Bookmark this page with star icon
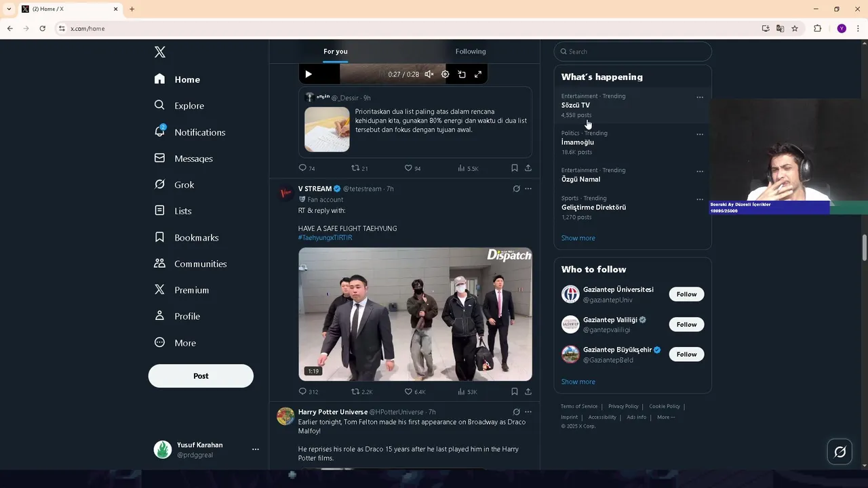The image size is (868, 488). 795,28
